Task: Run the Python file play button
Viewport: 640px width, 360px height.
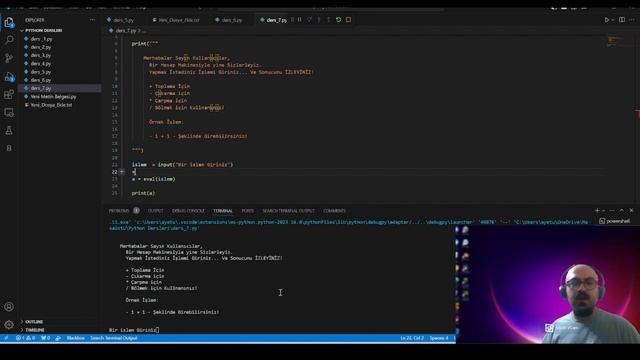Action: (x=607, y=20)
